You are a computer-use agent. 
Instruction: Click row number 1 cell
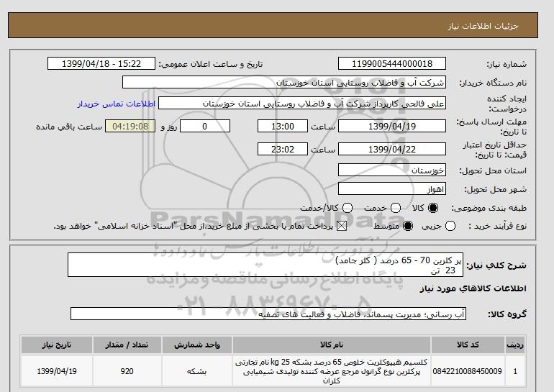click(x=515, y=371)
